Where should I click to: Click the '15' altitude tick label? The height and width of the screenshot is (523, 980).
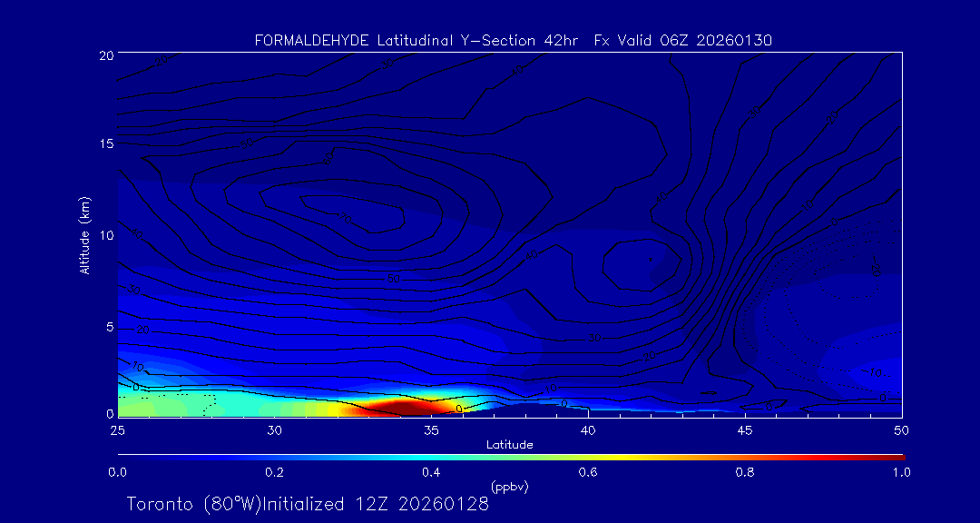pos(105,144)
